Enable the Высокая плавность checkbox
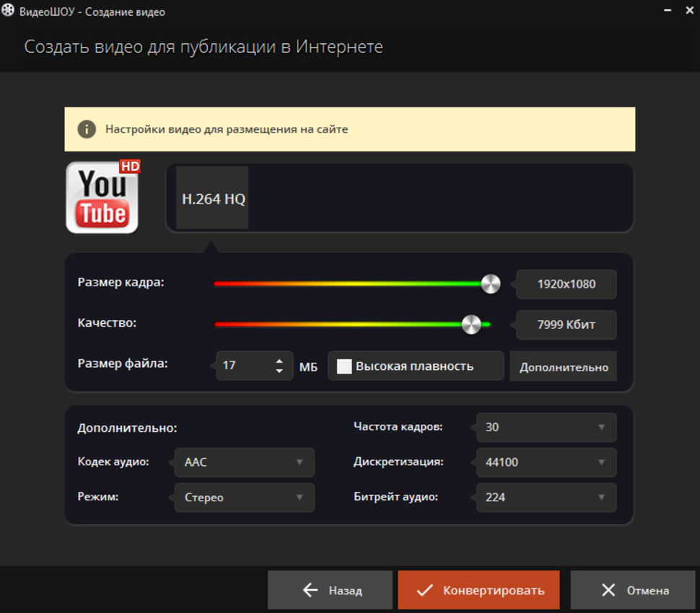 coord(344,366)
